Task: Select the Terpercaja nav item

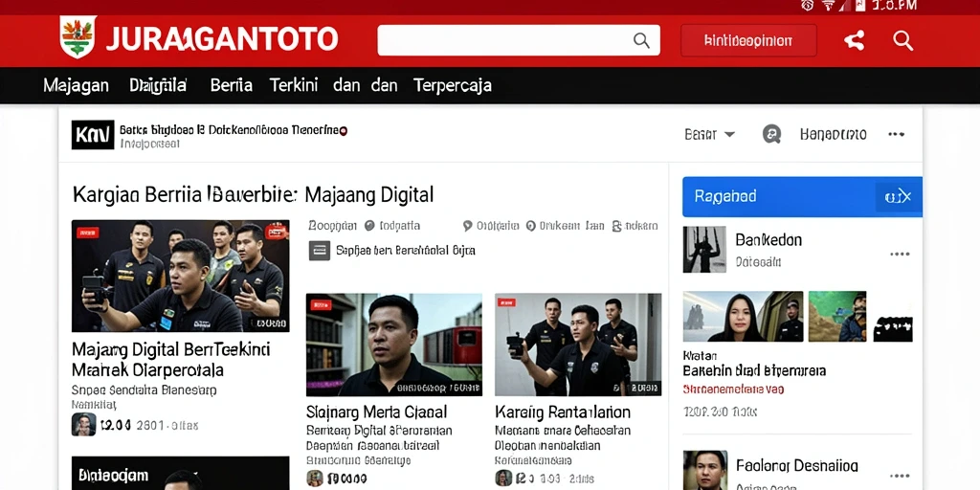Action: coord(453,85)
